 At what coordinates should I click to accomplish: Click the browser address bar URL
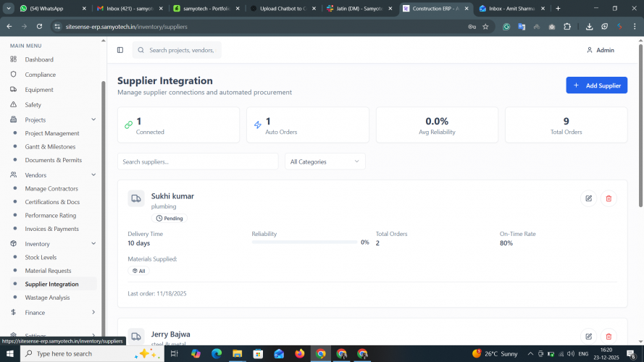point(127,27)
